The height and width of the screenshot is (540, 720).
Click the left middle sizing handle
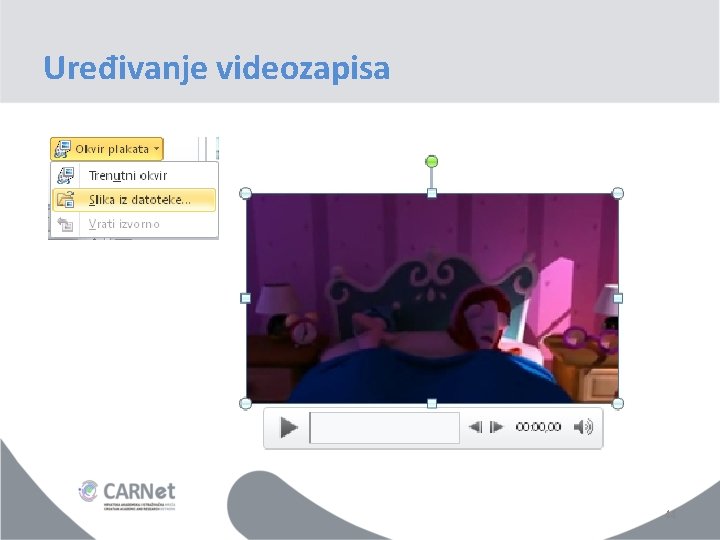pyautogui.click(x=246, y=298)
